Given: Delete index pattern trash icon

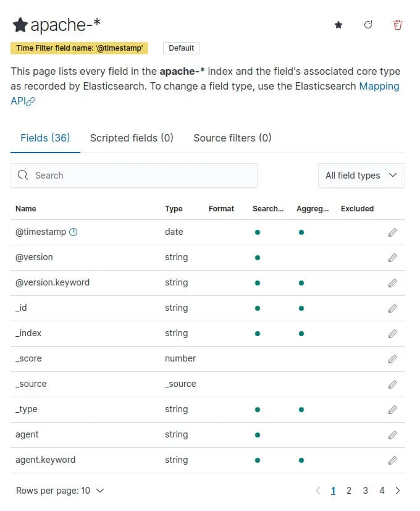Looking at the screenshot, I should [x=397, y=25].
